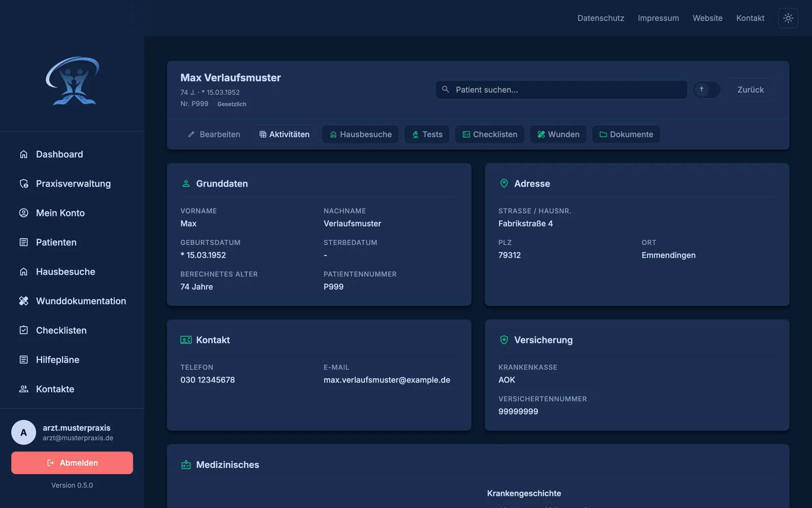812x508 pixels.
Task: Click the Kontakte people icon
Action: coord(23,389)
